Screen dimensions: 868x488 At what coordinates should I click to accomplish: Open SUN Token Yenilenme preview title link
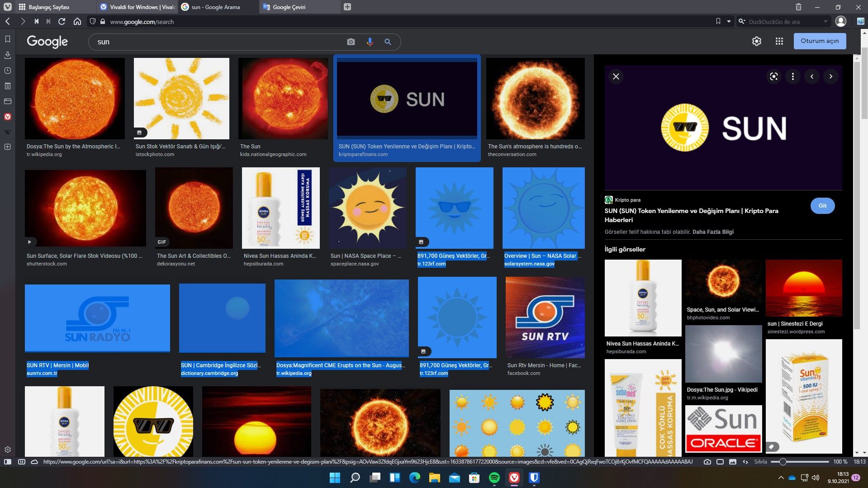[x=691, y=215]
